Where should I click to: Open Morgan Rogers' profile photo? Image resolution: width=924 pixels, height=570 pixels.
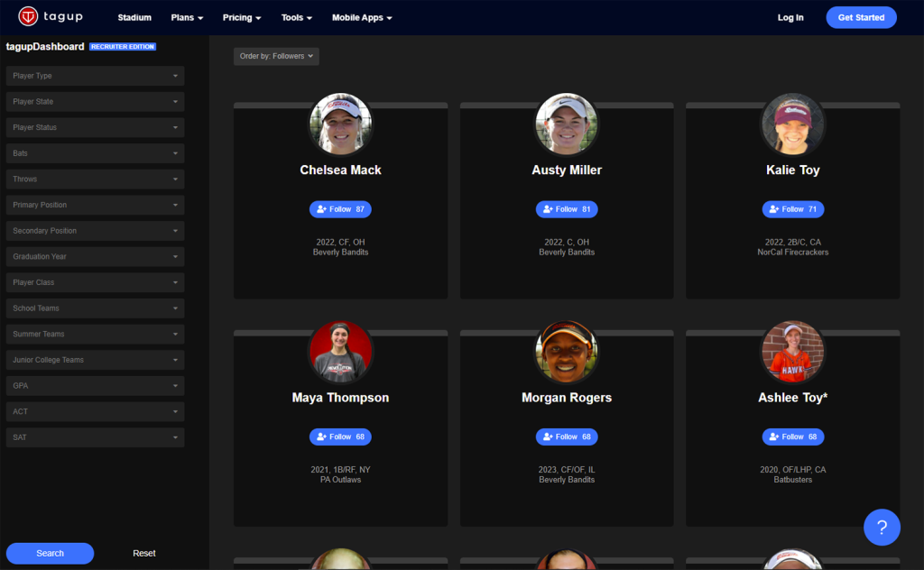click(x=567, y=352)
